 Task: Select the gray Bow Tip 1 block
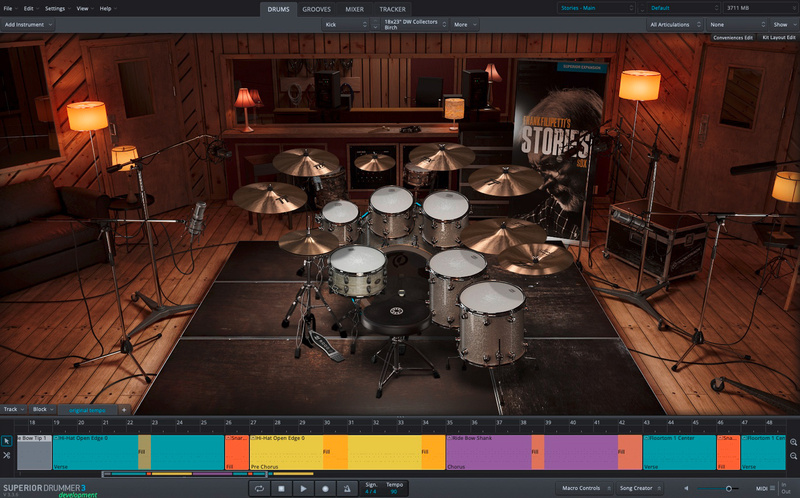[35, 452]
